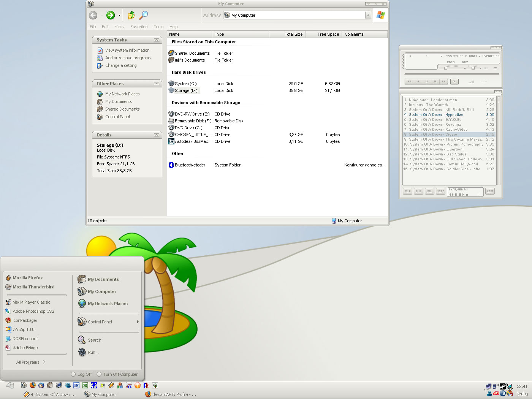Launch Firefox from quick launch bar

33,385
